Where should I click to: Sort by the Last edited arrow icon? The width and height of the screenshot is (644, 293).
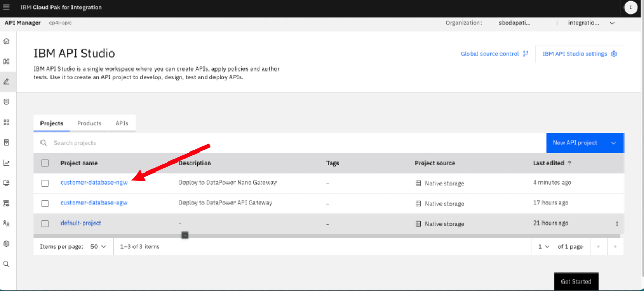pos(569,163)
